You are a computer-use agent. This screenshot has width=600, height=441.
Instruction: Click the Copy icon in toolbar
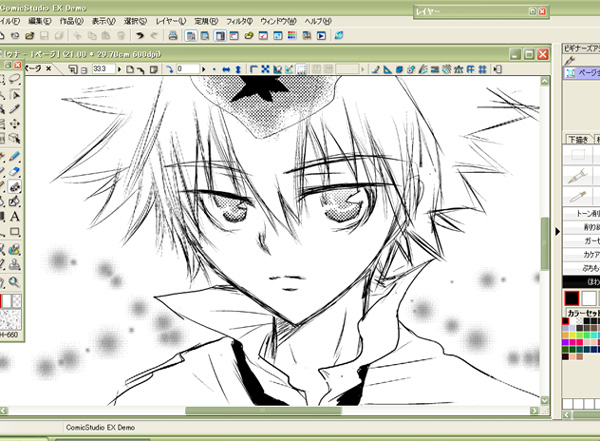(92, 36)
